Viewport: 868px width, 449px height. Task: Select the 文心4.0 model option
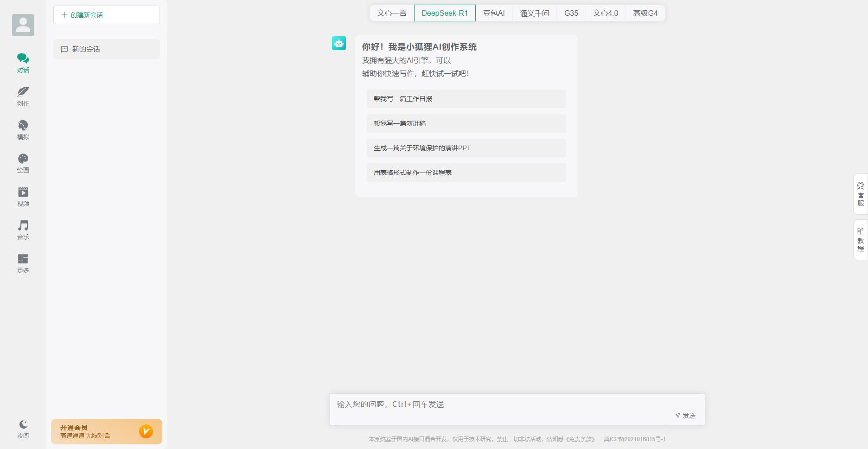605,13
